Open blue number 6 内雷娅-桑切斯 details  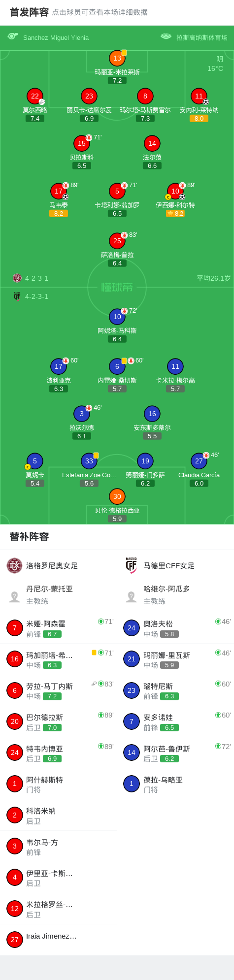pos(117,366)
